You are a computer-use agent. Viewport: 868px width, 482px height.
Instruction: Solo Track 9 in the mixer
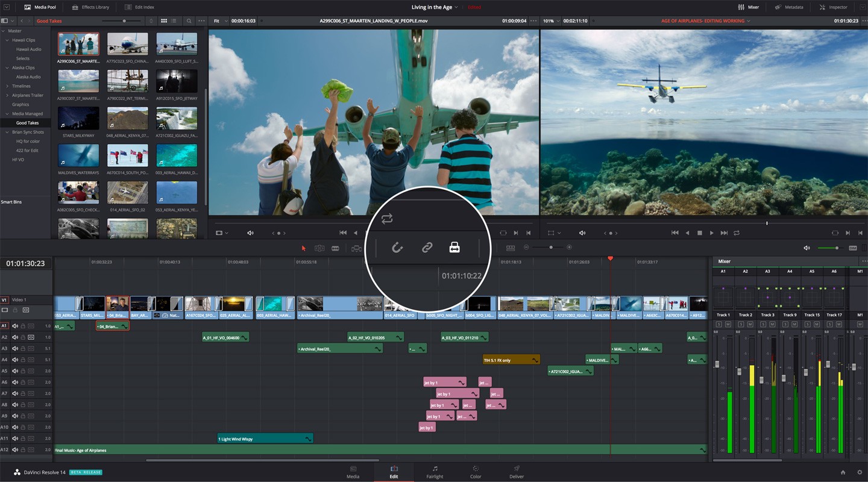coord(785,324)
